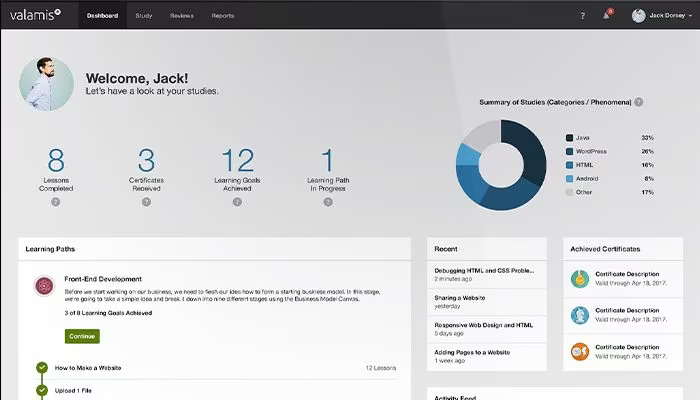Click the 12 Lessons label
The image size is (700, 400).
pyautogui.click(x=381, y=368)
